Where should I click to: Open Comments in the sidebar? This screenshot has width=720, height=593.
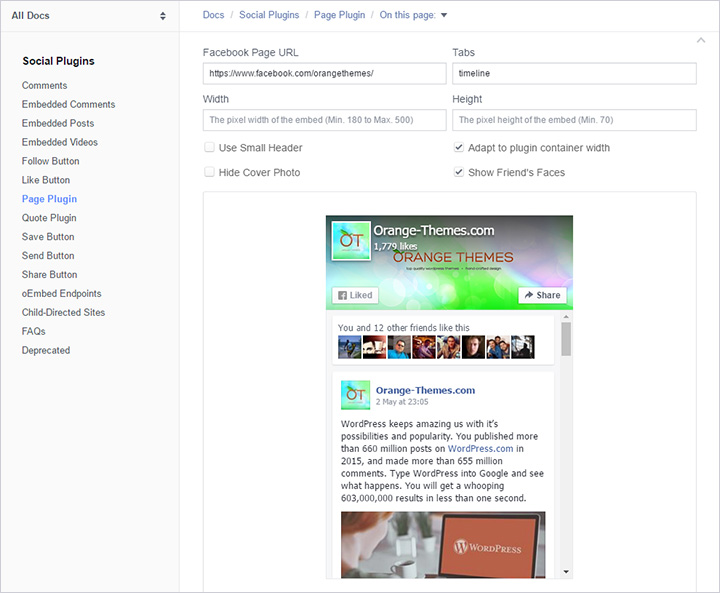pyautogui.click(x=45, y=85)
